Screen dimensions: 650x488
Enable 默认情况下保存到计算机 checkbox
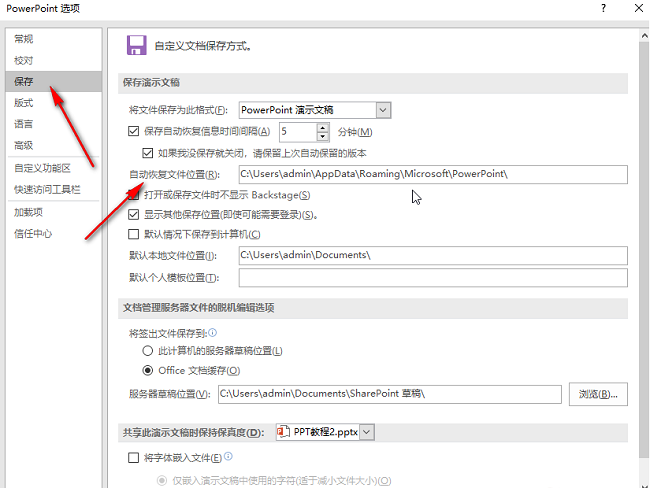point(133,234)
